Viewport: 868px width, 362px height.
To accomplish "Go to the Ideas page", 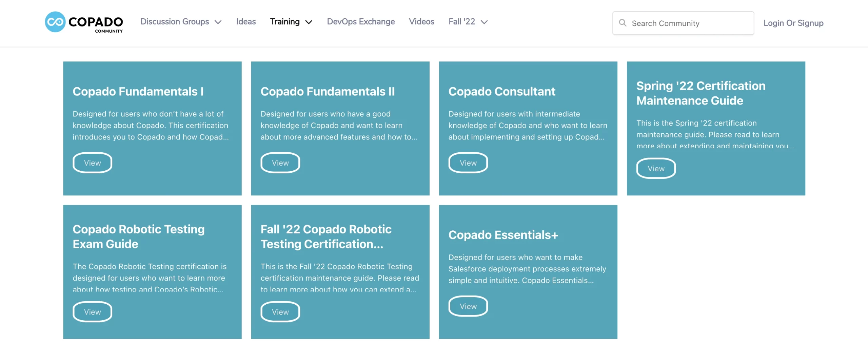I will (246, 22).
